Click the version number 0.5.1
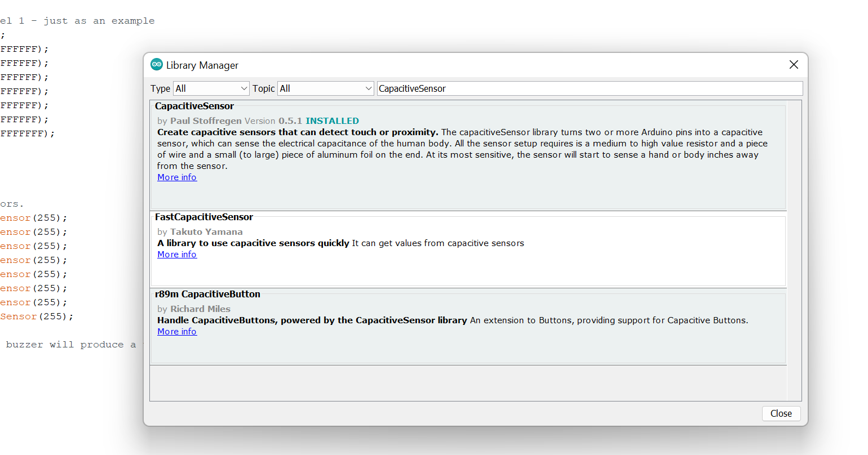 pos(290,121)
